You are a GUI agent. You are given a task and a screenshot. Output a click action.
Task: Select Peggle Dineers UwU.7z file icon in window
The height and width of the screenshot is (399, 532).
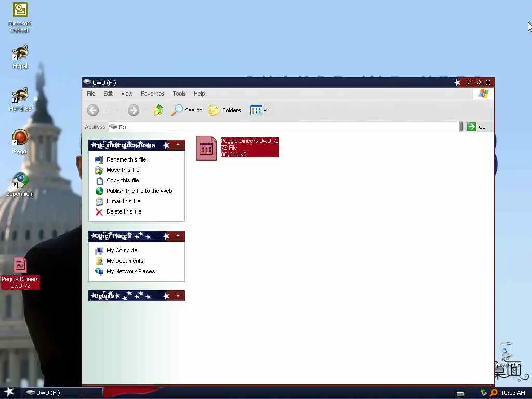206,148
